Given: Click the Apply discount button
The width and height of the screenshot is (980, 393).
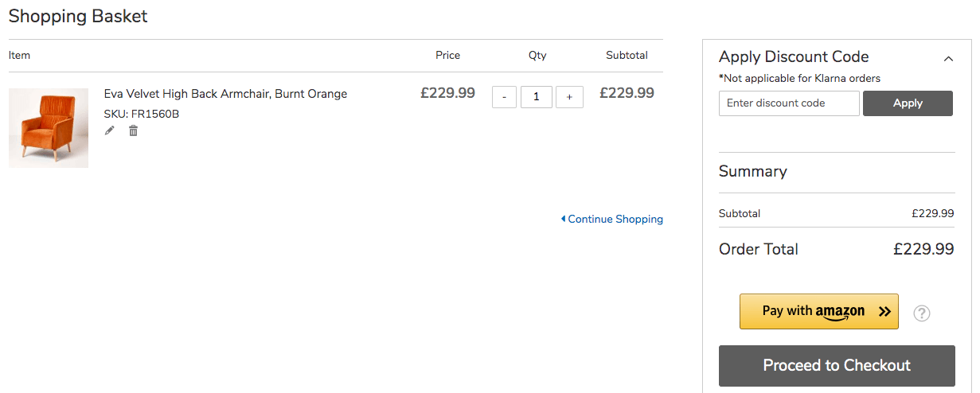Looking at the screenshot, I should pyautogui.click(x=908, y=103).
